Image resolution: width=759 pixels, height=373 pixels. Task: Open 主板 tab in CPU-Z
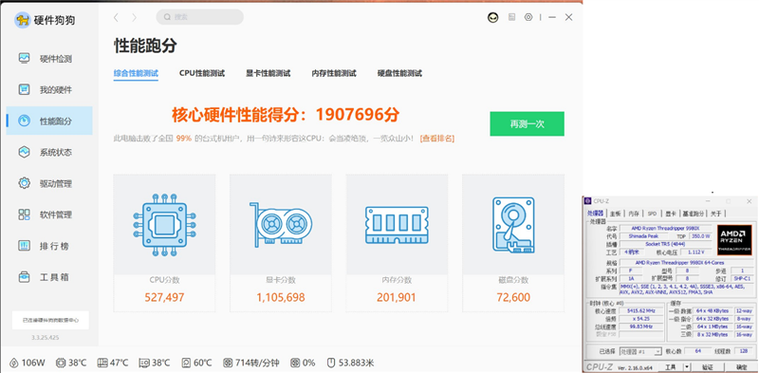(615, 213)
